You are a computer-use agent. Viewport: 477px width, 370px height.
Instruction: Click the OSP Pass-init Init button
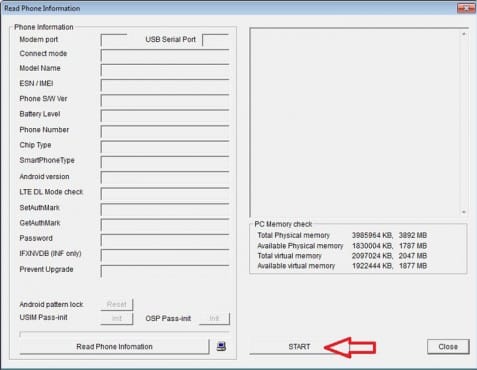[214, 318]
